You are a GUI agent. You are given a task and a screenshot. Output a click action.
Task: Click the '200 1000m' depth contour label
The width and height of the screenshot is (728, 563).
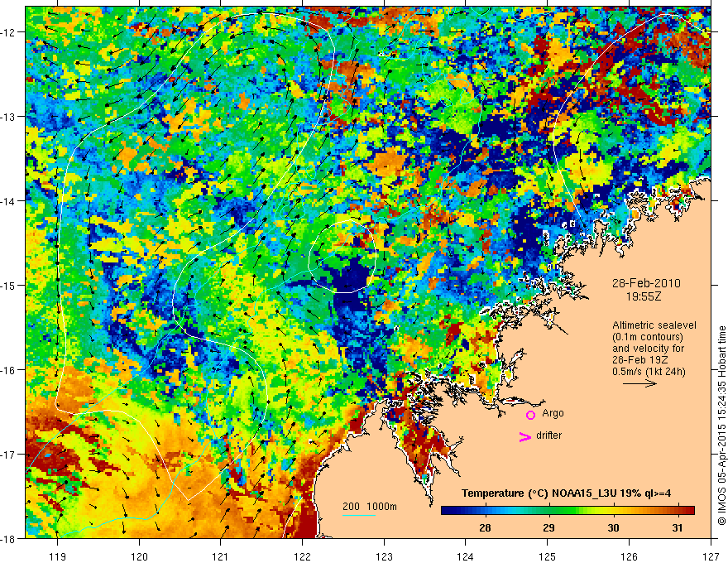point(370,507)
